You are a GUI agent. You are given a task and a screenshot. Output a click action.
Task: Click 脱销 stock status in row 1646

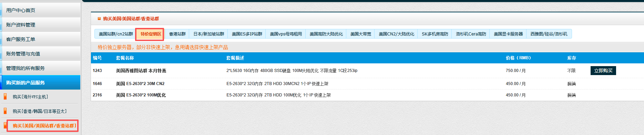(571, 84)
